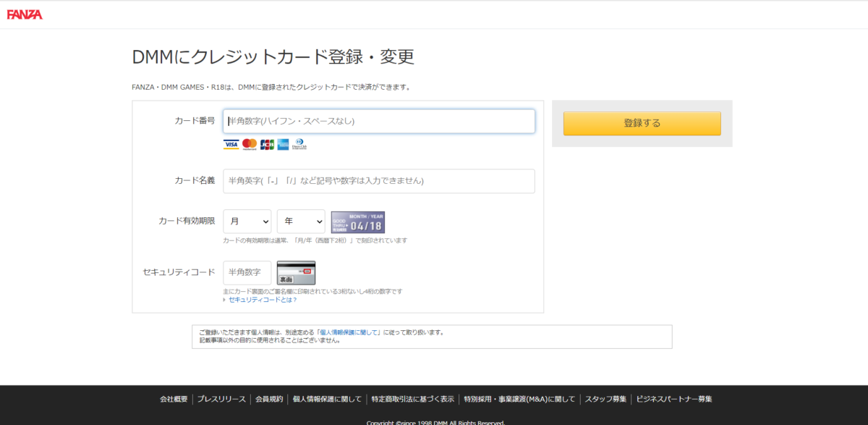Click the 04/18 expiry example image
This screenshot has width=868, height=425.
(358, 222)
